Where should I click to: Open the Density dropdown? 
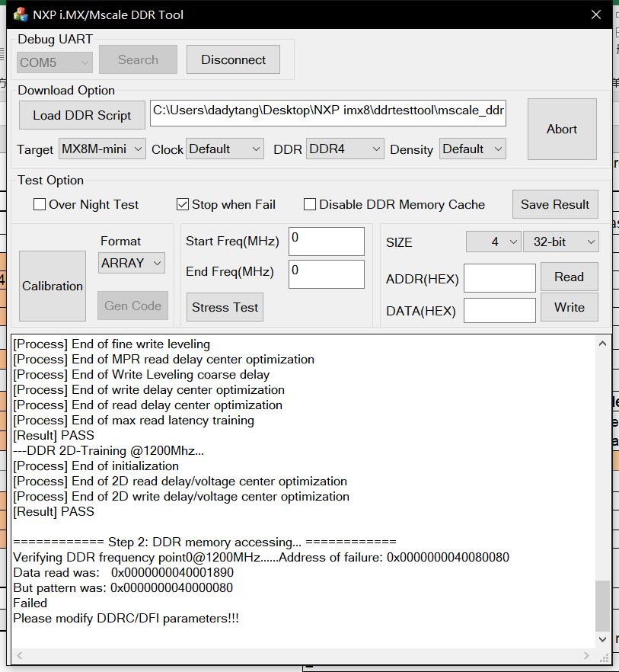coord(472,149)
